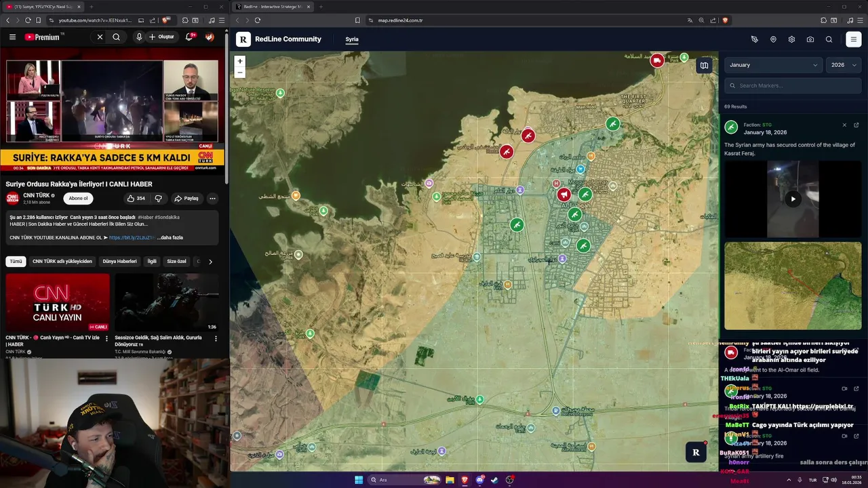Viewport: 868px width, 488px height.
Task: Reload the YouTube page
Action: coord(28,20)
